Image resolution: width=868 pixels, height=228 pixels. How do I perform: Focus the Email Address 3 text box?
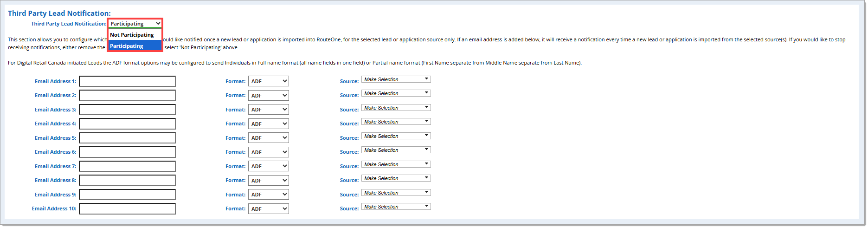click(x=127, y=110)
